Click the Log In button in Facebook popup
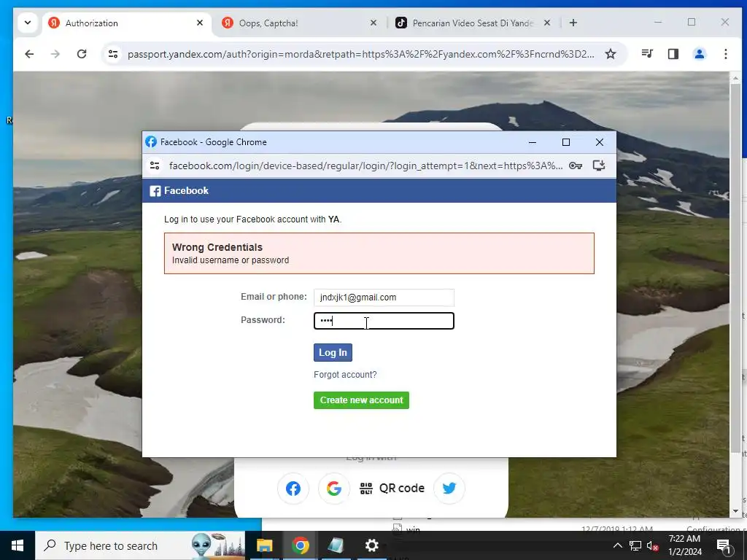This screenshot has height=560, width=747. (x=333, y=352)
